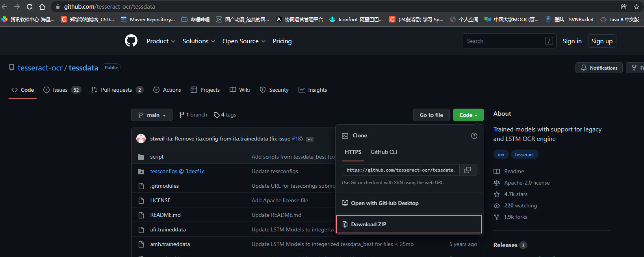Click the ocr topic tag

click(501, 155)
